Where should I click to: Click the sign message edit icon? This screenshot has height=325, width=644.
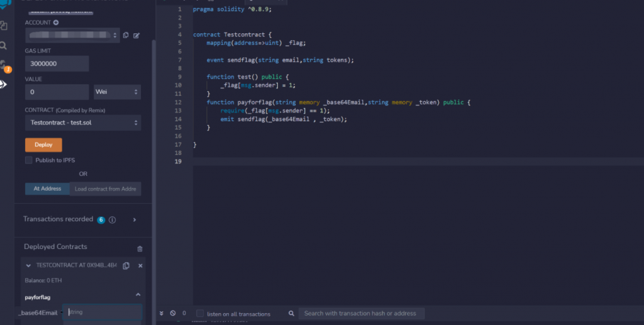136,35
